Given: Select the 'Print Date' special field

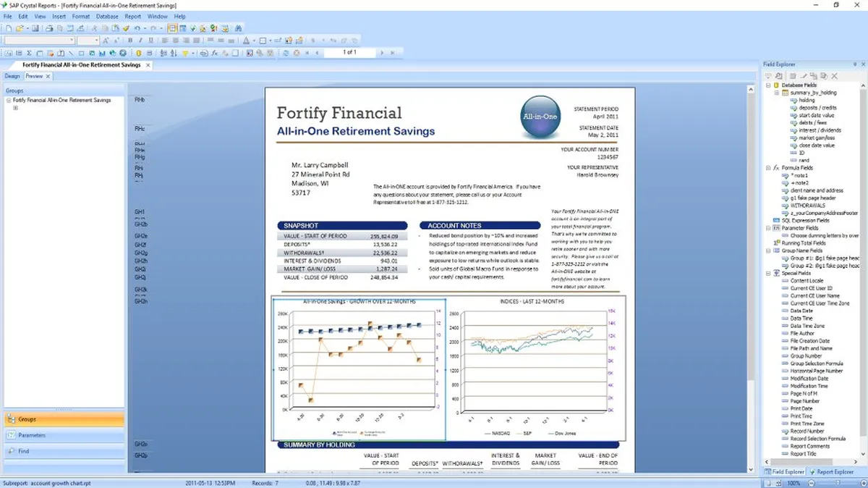Looking at the screenshot, I should tap(801, 408).
